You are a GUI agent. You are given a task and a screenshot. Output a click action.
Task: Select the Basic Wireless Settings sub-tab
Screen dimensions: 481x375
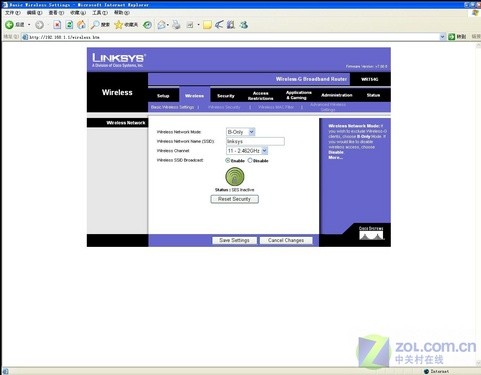point(172,107)
